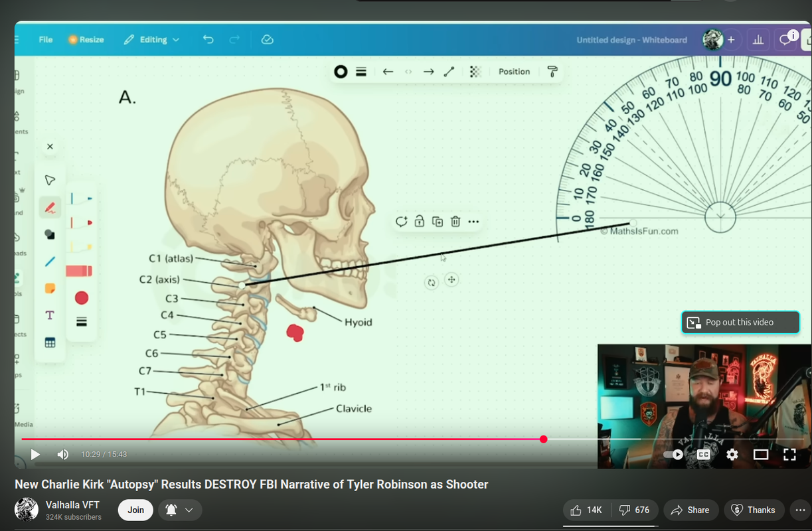This screenshot has width=812, height=531.
Task: Click the rotate handle below line
Action: [432, 282]
